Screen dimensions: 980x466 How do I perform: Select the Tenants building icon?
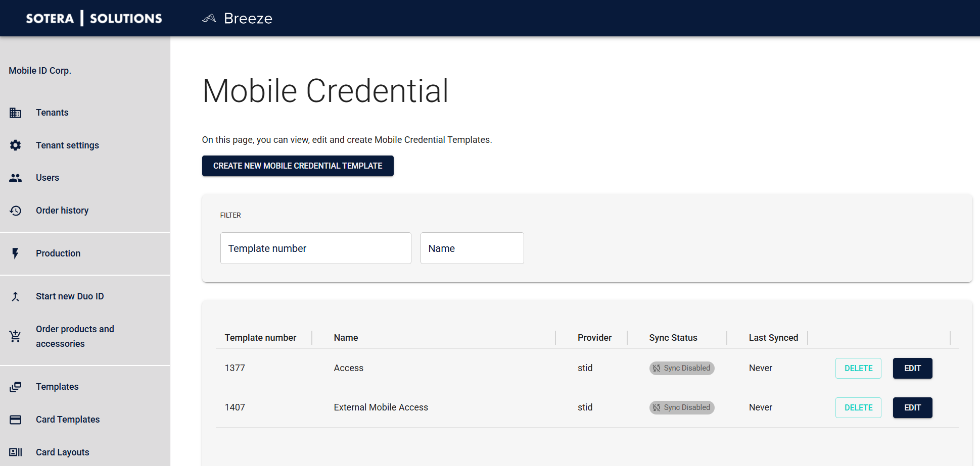15,113
